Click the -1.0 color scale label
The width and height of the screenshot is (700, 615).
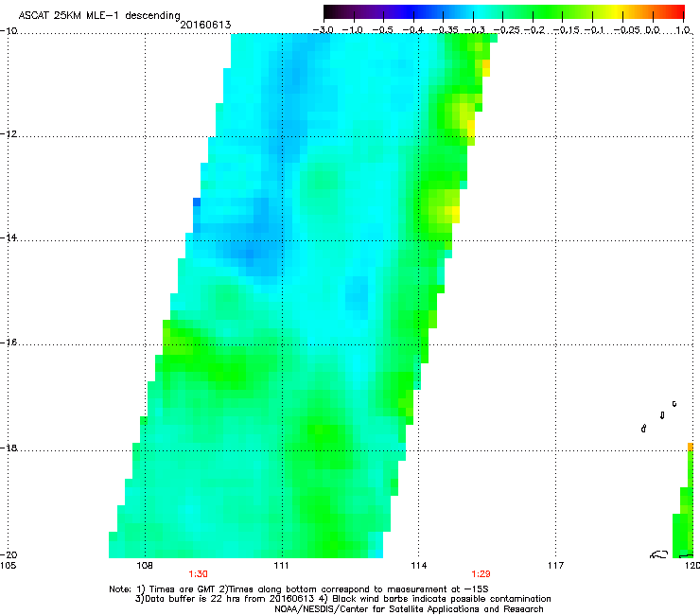click(x=352, y=30)
